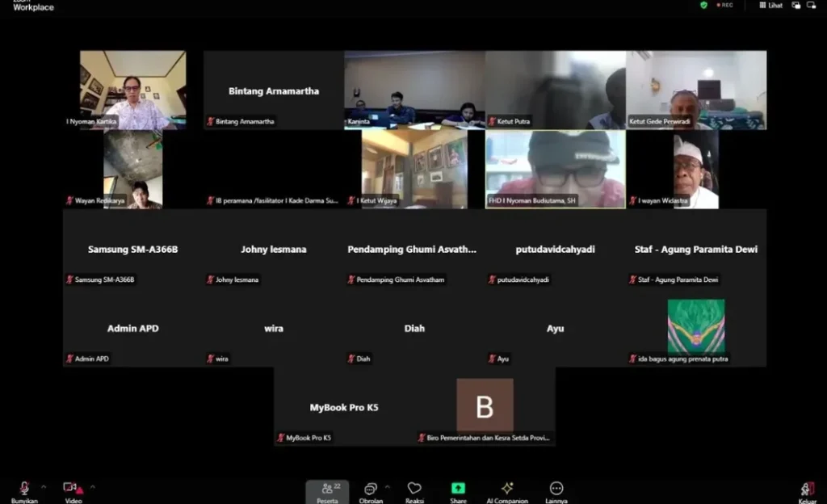Open the Reaksi heart reactions
The width and height of the screenshot is (827, 504).
click(x=414, y=491)
